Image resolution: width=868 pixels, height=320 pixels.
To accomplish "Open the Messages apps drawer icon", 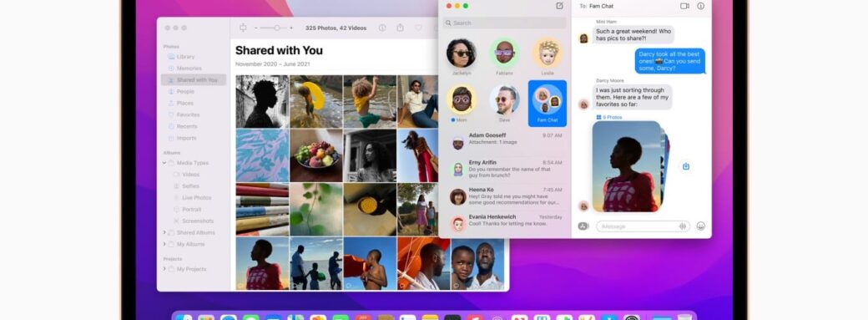I will (583, 226).
